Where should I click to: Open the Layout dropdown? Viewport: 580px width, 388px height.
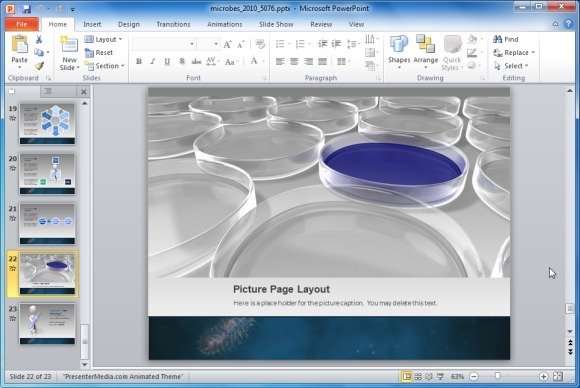104,39
